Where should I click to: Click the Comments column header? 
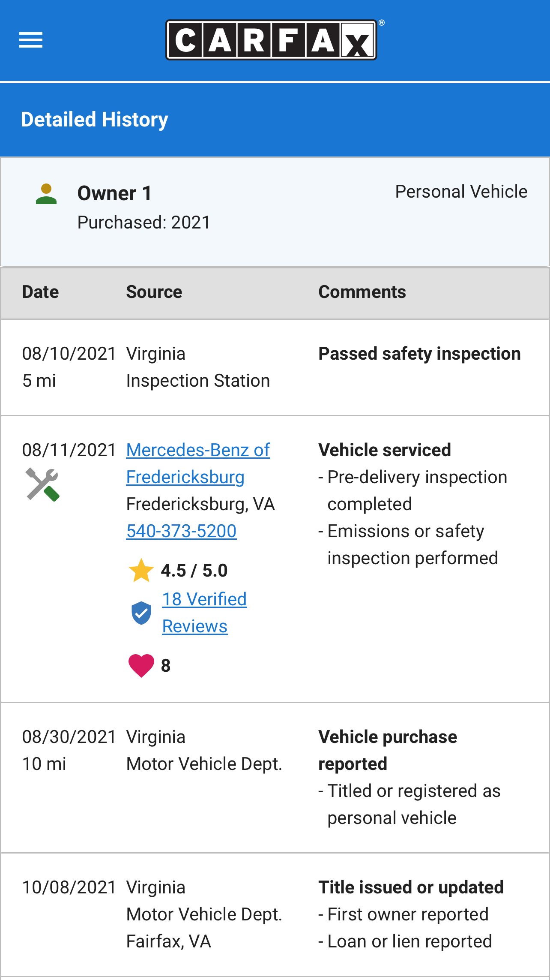pyautogui.click(x=362, y=292)
